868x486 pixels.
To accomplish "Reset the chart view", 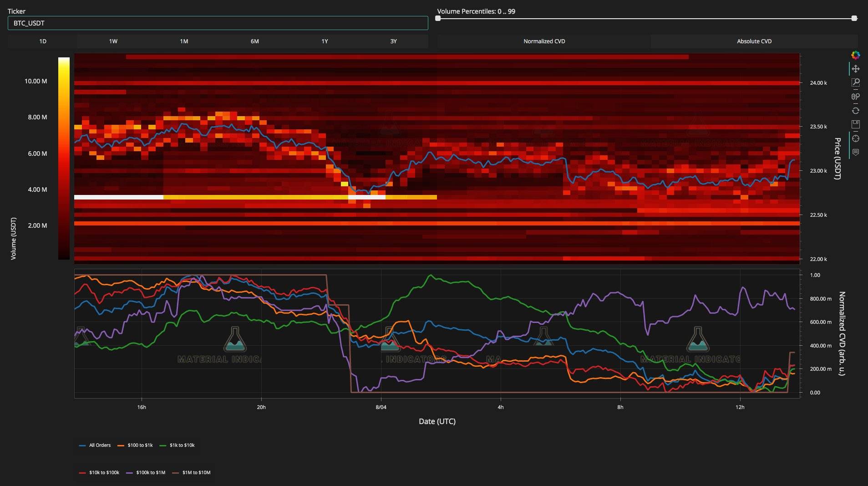I will coord(856,110).
